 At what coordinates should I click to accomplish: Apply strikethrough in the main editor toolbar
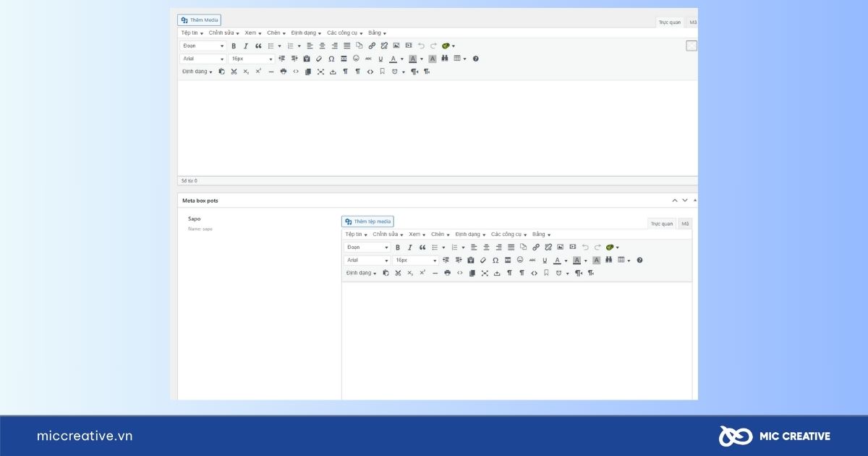(x=368, y=59)
